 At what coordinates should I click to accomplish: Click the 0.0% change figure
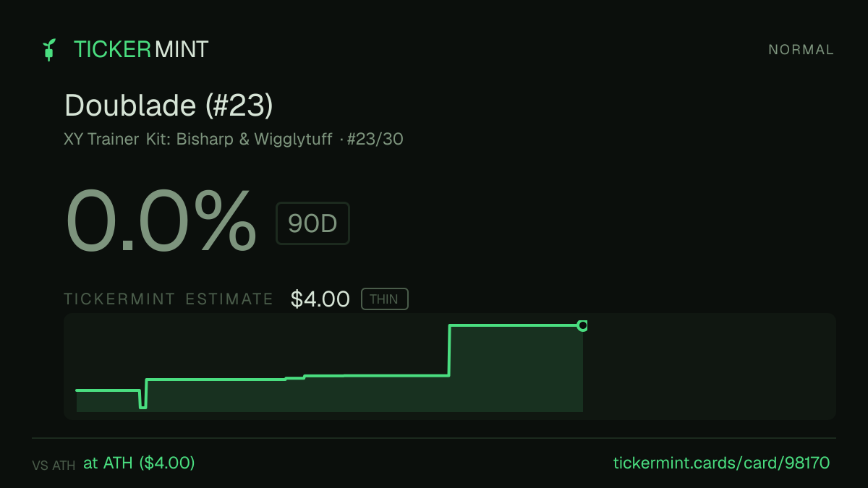[161, 221]
